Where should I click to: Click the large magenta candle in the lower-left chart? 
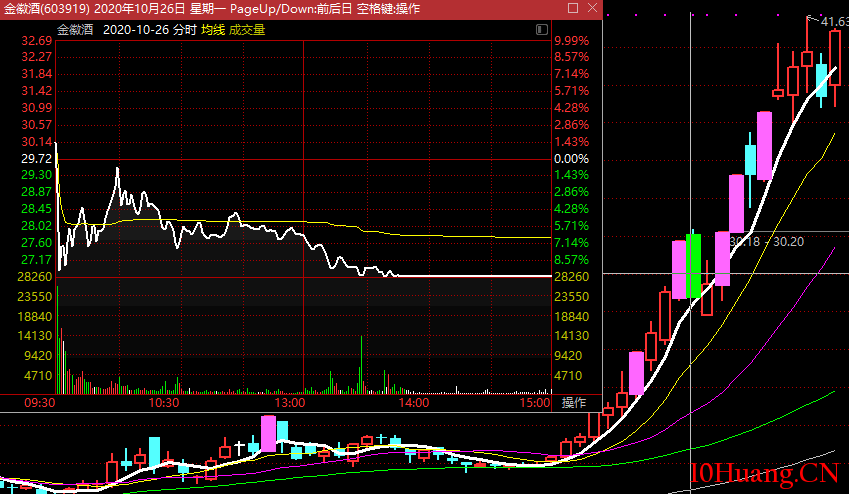point(268,434)
